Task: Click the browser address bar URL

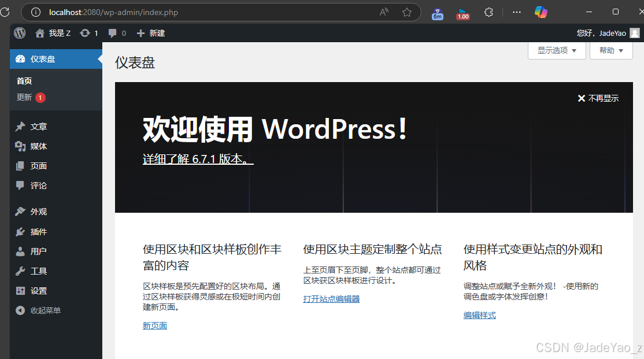Action: [113, 12]
